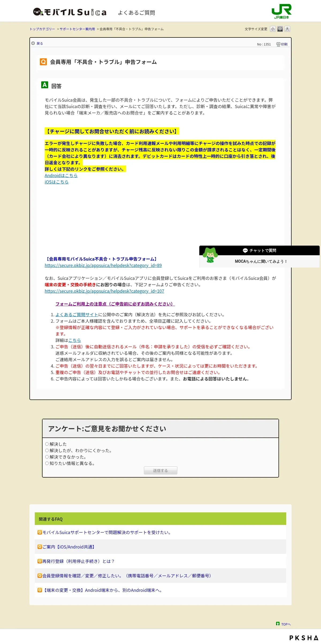This screenshot has width=321, height=644.
Task: Open FAQ 再発行登録（利用停止手続き）とは？
Action: pos(78,561)
